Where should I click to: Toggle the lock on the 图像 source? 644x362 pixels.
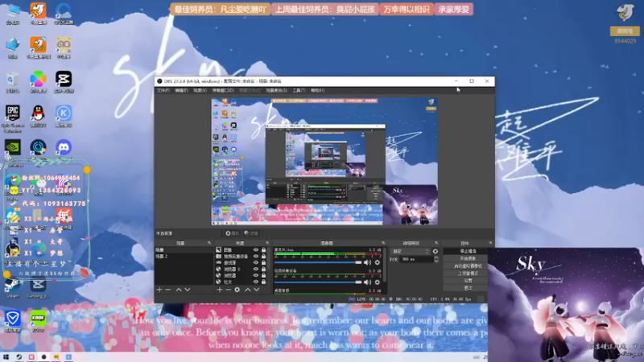point(264,250)
